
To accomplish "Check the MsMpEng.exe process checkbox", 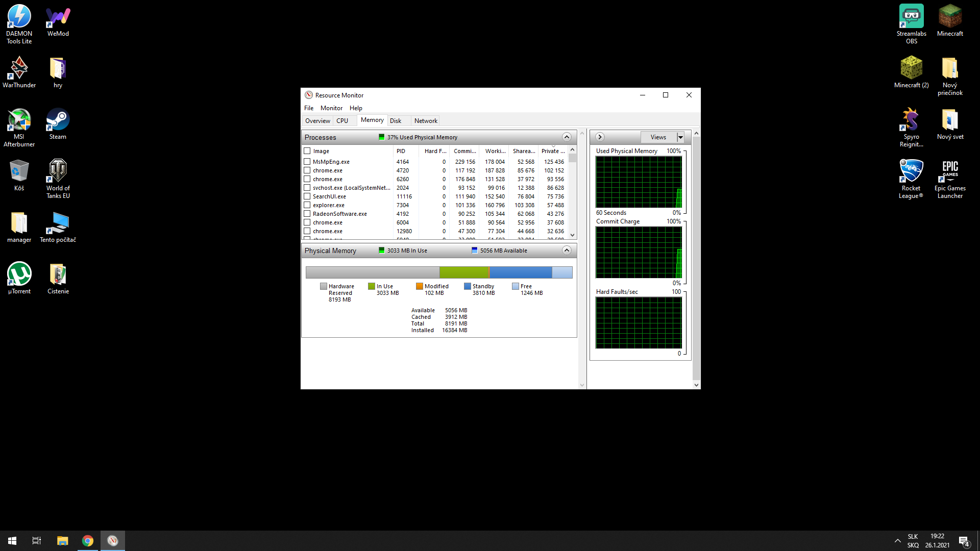I will [307, 162].
